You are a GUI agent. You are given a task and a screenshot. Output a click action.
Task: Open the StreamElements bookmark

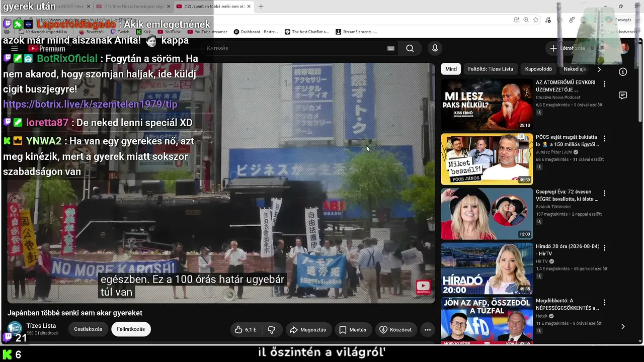356,32
